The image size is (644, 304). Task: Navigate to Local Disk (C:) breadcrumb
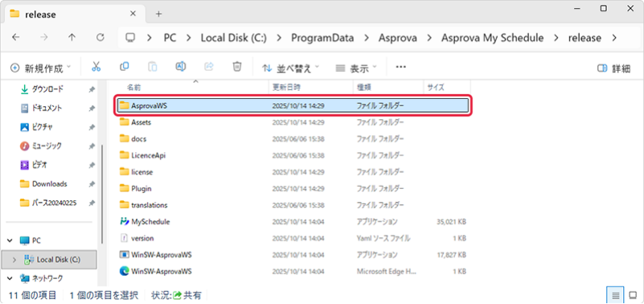coord(234,38)
